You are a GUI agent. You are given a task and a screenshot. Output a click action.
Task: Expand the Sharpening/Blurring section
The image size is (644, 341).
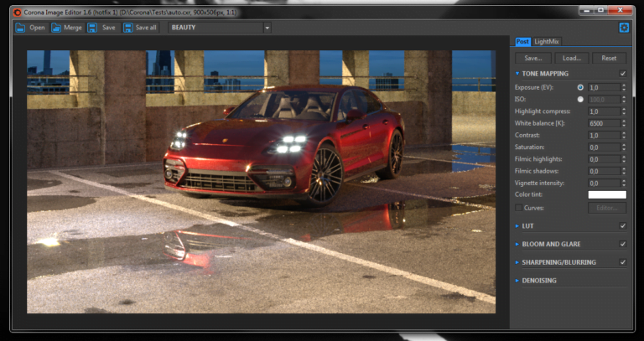click(558, 262)
